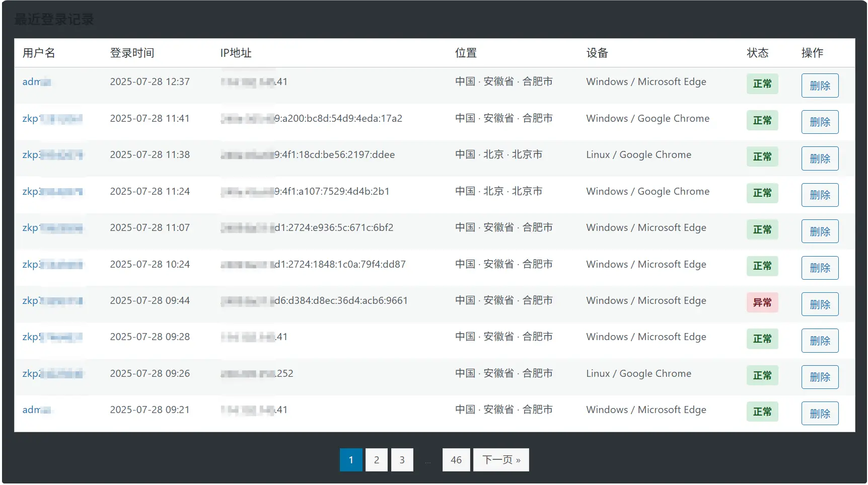Click the 异常 status badge at 09:44
868x485 pixels.
pos(762,302)
